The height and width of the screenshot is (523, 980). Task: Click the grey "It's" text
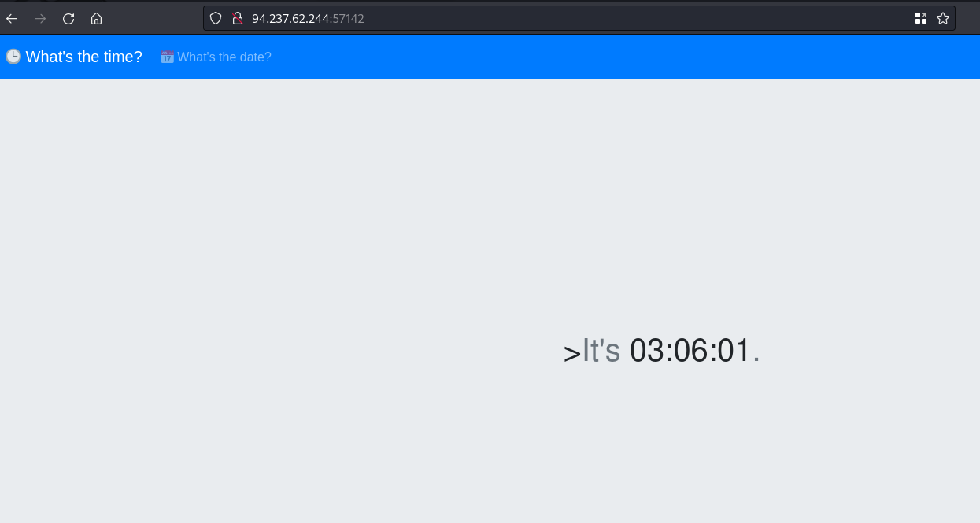601,351
